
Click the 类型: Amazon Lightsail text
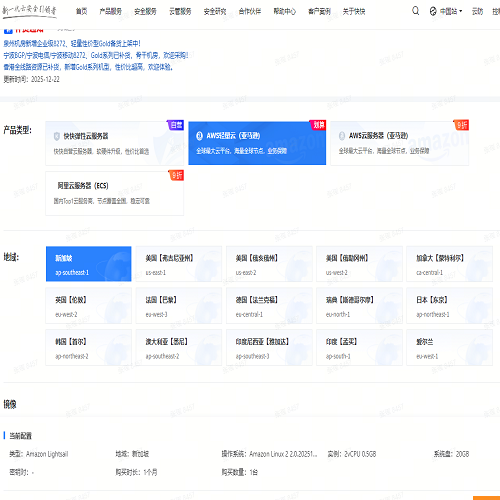point(39,454)
